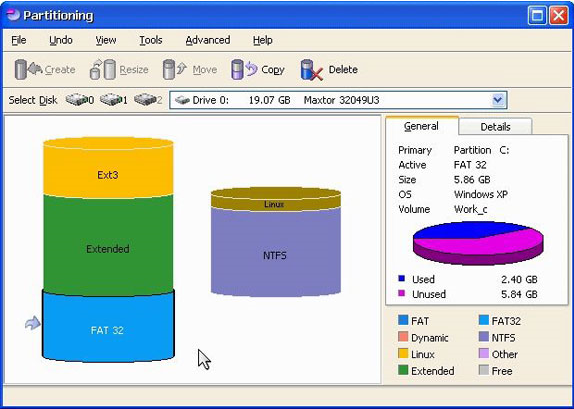This screenshot has width=574, height=409.
Task: Maximize the Partitioning window
Action: [537, 16]
